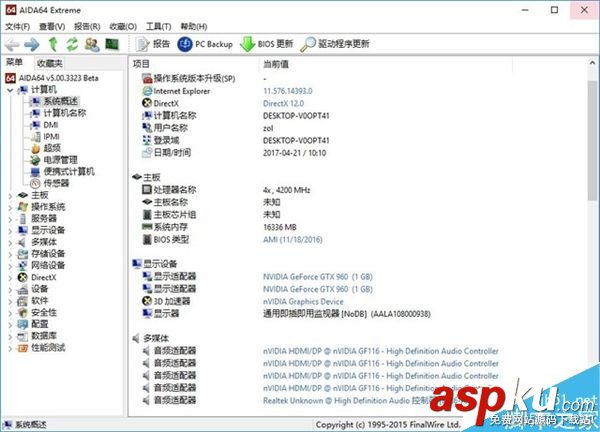
Task: Expand the 主板 tree node
Action: [x=10, y=196]
